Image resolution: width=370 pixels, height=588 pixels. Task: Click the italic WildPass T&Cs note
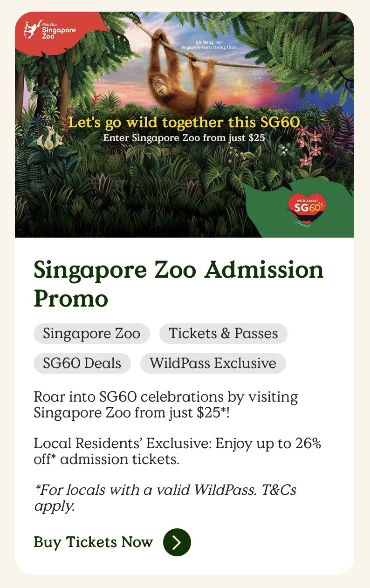(165, 498)
